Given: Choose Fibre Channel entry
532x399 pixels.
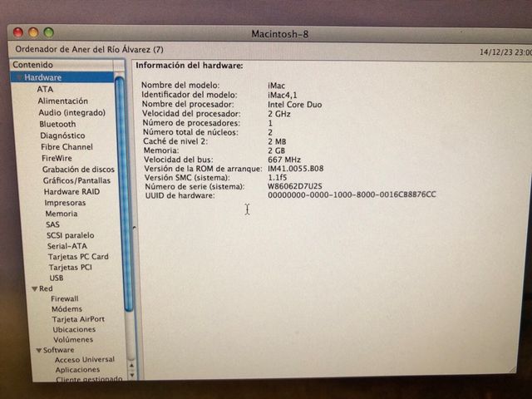Looking at the screenshot, I should click(66, 147).
